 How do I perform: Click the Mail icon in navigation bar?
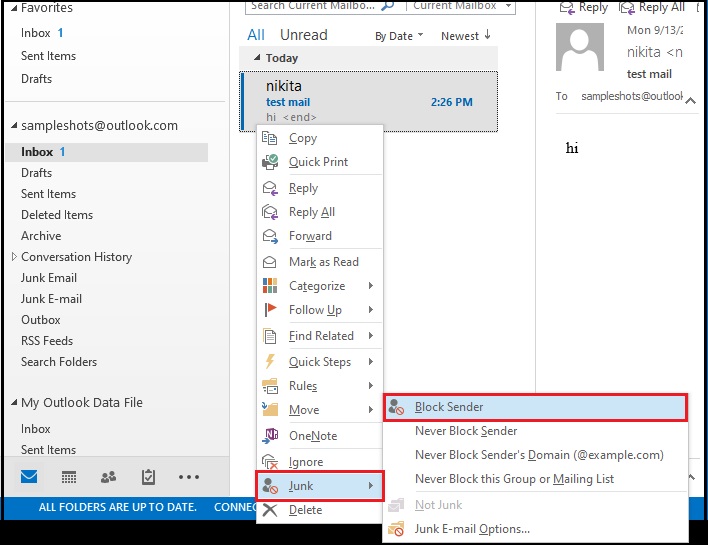[x=30, y=477]
